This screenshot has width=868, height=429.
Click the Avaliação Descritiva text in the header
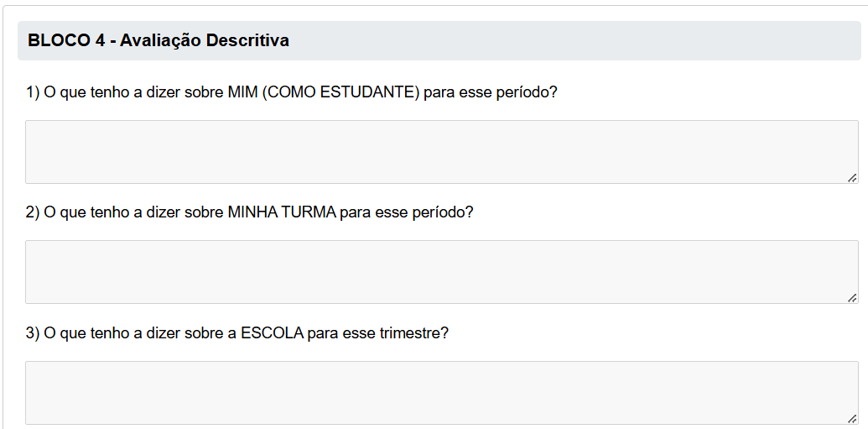coord(205,40)
